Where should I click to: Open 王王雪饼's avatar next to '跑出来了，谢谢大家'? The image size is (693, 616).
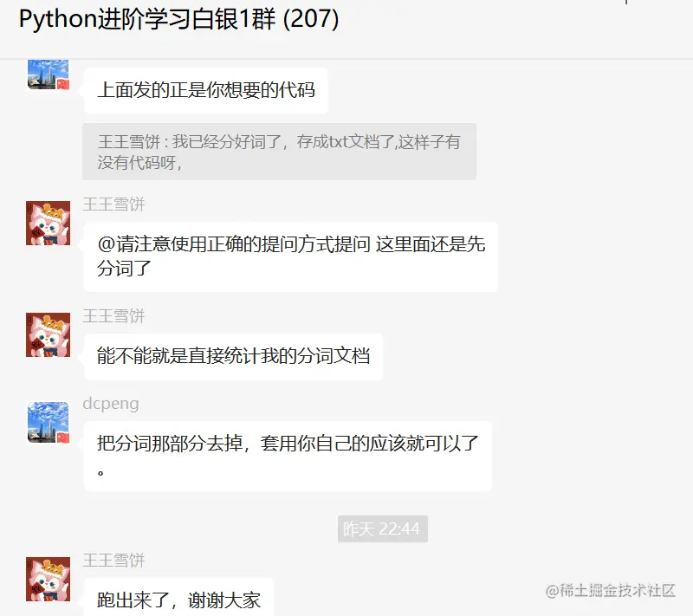click(49, 579)
